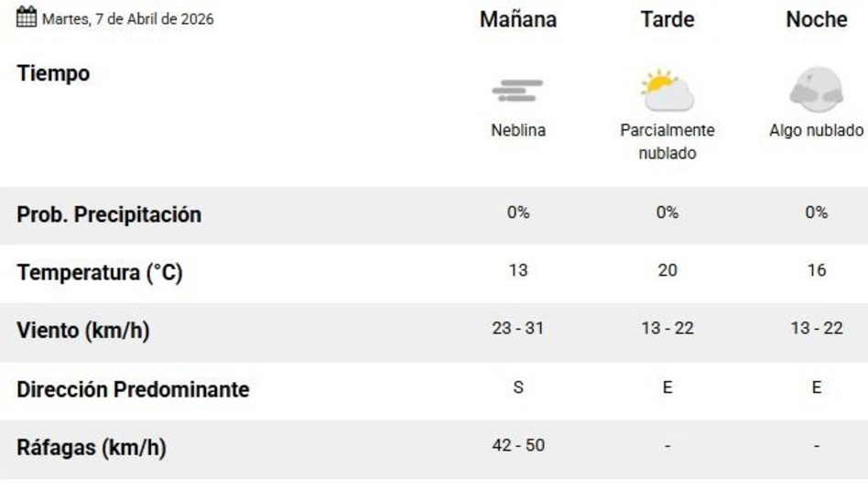Select the Mañana column header
The height and width of the screenshot is (490, 868).
click(x=517, y=19)
